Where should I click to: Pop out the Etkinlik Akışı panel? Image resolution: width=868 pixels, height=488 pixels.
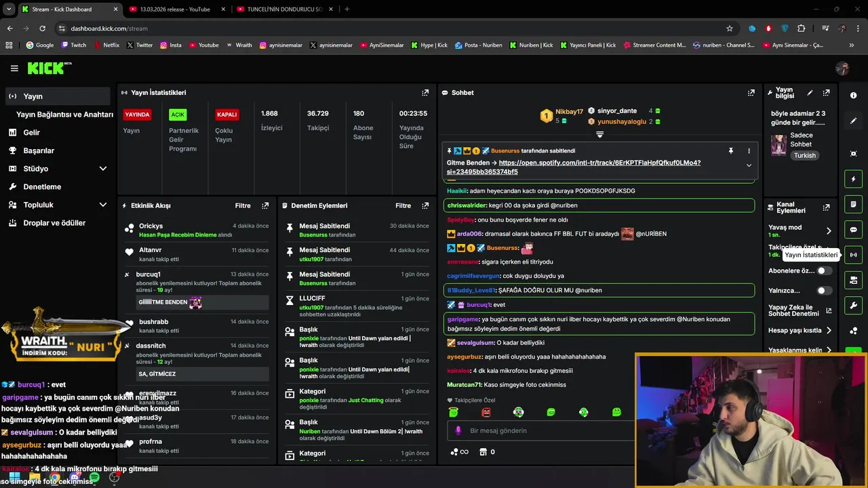click(265, 205)
